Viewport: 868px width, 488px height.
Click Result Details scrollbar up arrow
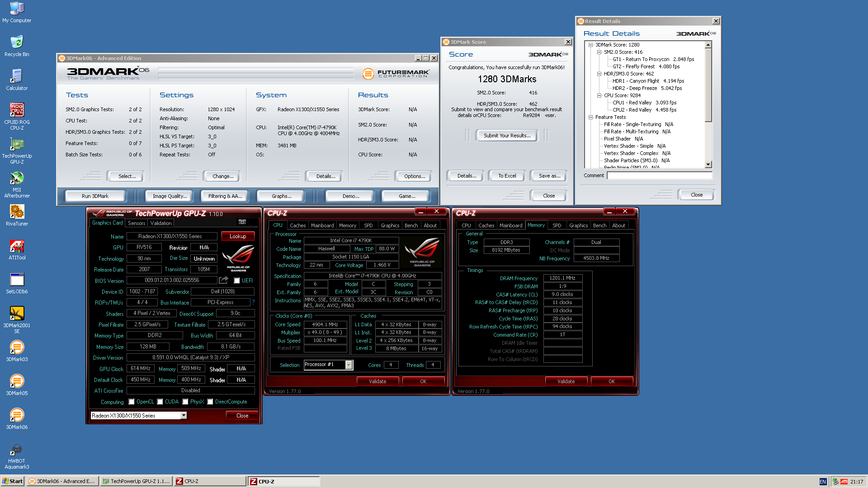point(708,45)
